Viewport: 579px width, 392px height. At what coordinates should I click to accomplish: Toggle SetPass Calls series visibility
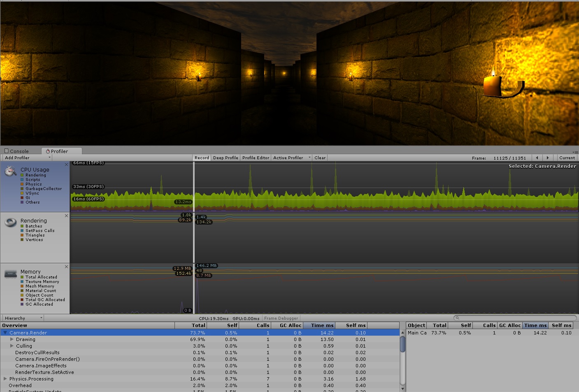click(x=22, y=231)
